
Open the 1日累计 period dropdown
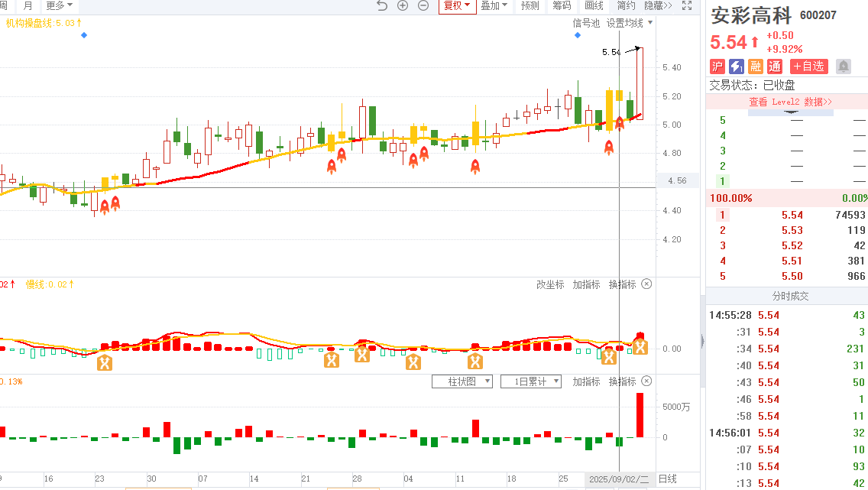(x=531, y=381)
